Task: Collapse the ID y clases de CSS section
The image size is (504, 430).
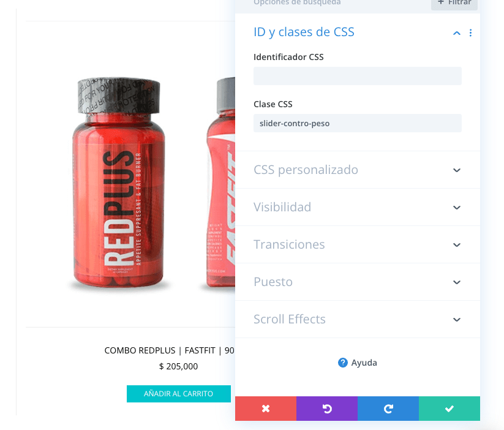Action: tap(457, 33)
